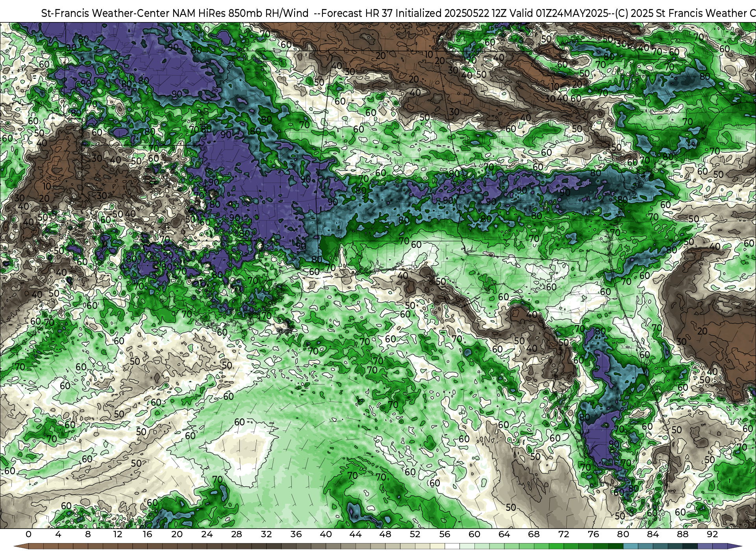Viewport: 756px width, 551px height.
Task: Click 'Forecast HR 37' in the title
Action: (357, 13)
